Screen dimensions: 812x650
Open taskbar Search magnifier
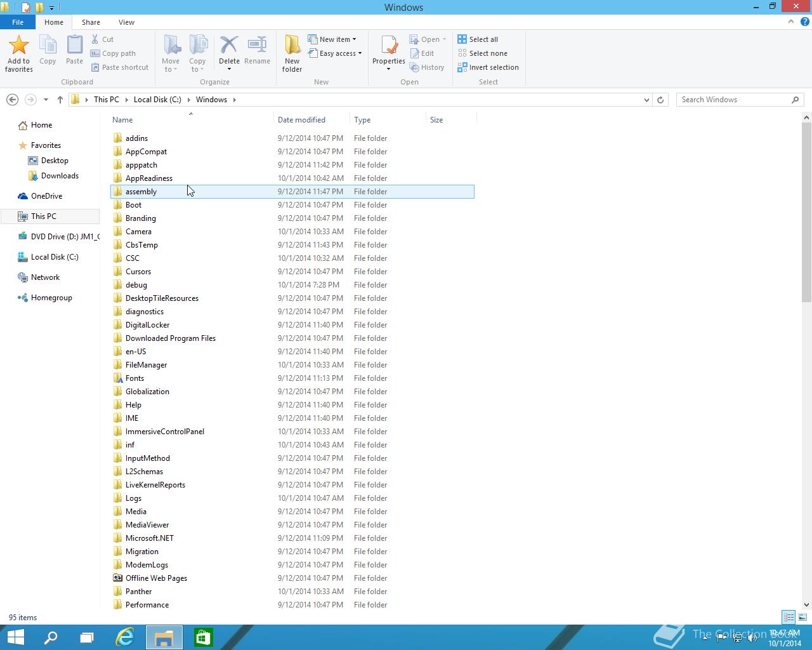50,637
